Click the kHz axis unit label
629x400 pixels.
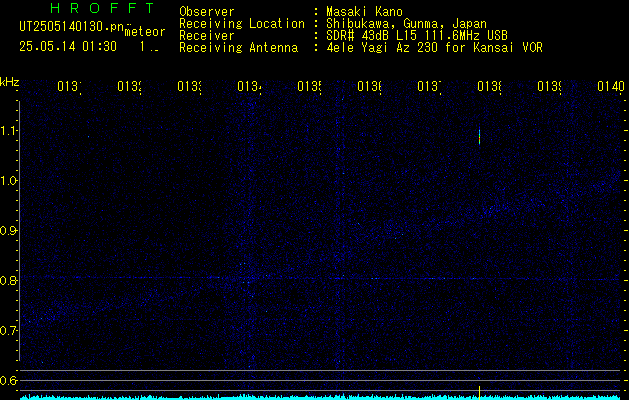click(x=9, y=82)
